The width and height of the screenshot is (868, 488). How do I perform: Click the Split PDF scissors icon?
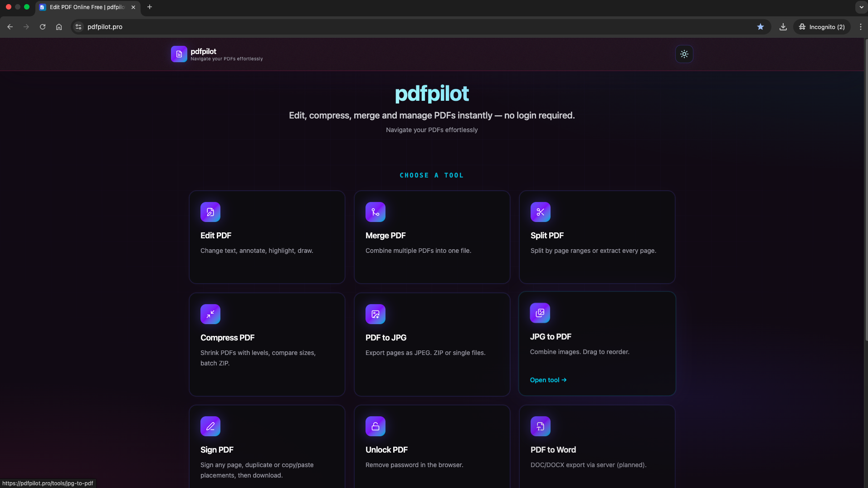(x=540, y=212)
